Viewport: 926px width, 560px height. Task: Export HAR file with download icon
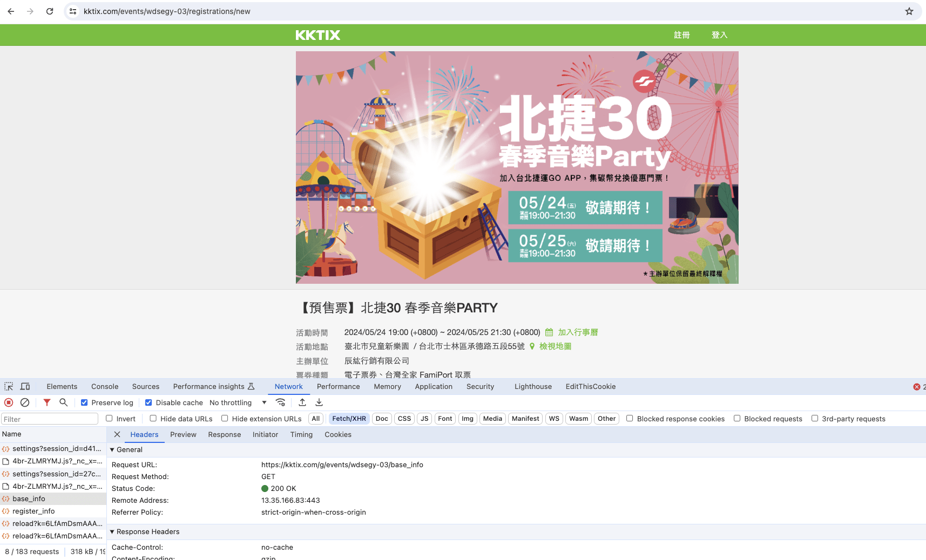coord(319,402)
